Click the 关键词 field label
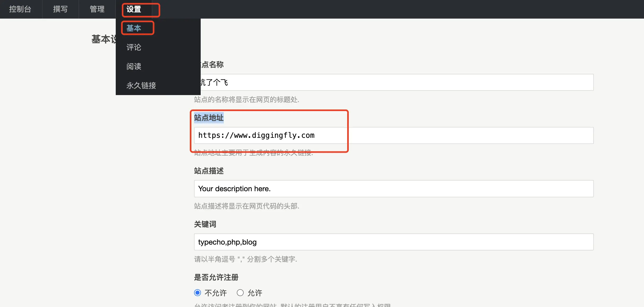The width and height of the screenshot is (644, 307). 205,224
